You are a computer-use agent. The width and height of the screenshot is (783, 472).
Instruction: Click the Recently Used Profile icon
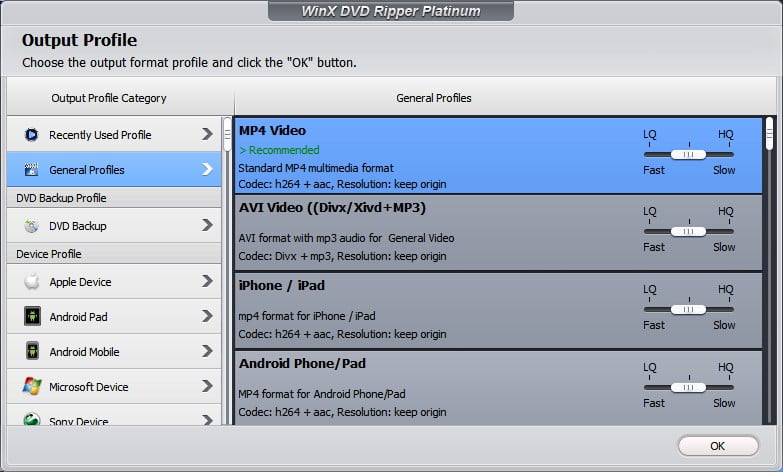click(31, 134)
